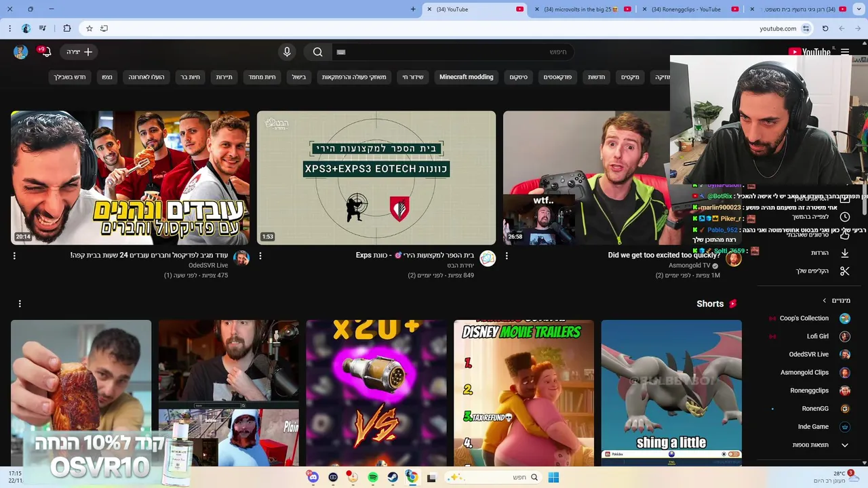Click the microphone voice search icon

(287, 52)
